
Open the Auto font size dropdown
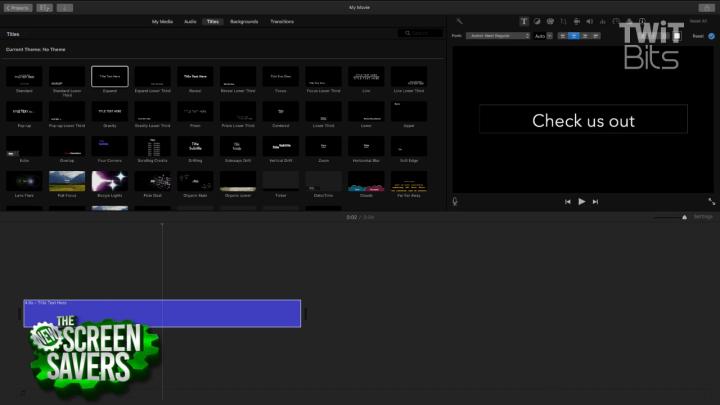point(543,35)
